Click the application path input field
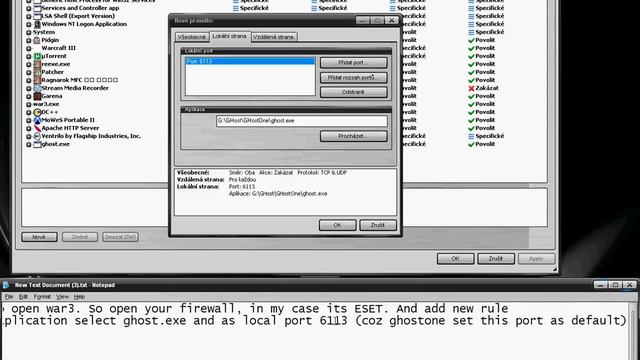 coord(302,121)
